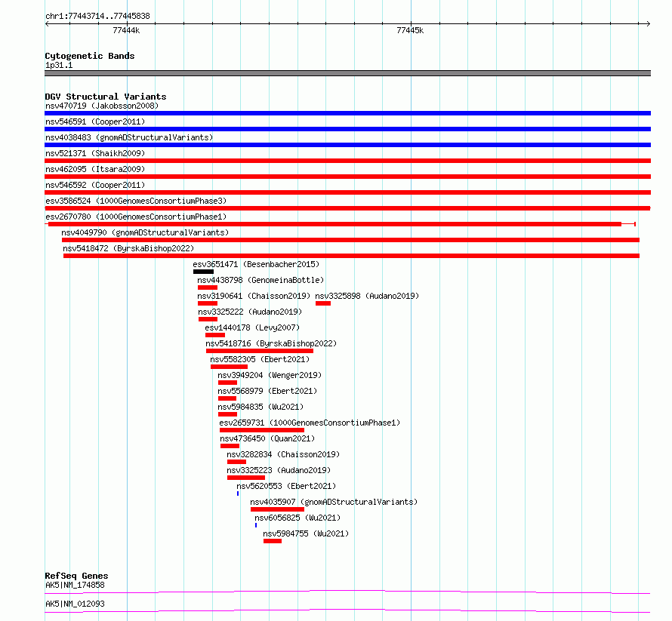Open the AK5|NM_012093 gene label
The height and width of the screenshot is (621, 672).
click(75, 604)
